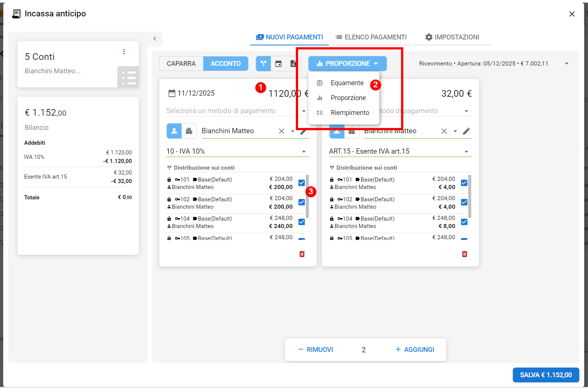Uncheck account 102 in the second distribution list
Screen dimensions: 588x388
(x=464, y=202)
